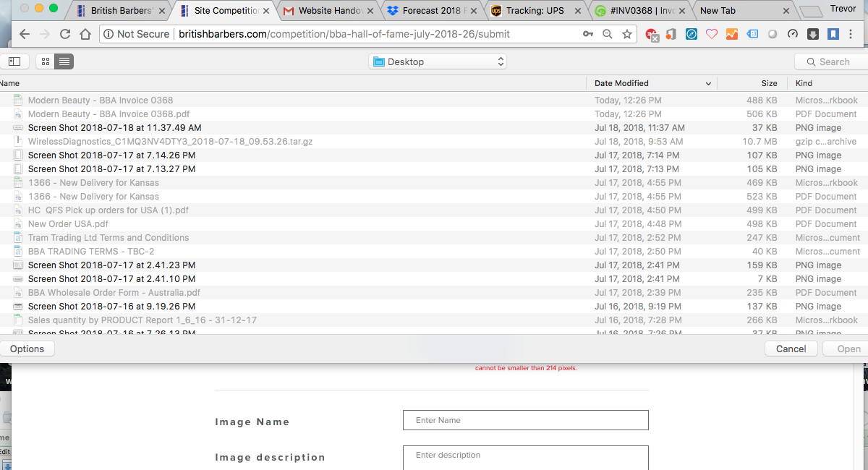Click the blue tag extension icon
Screen dimensions: 868x470
pyautogui.click(x=752, y=34)
